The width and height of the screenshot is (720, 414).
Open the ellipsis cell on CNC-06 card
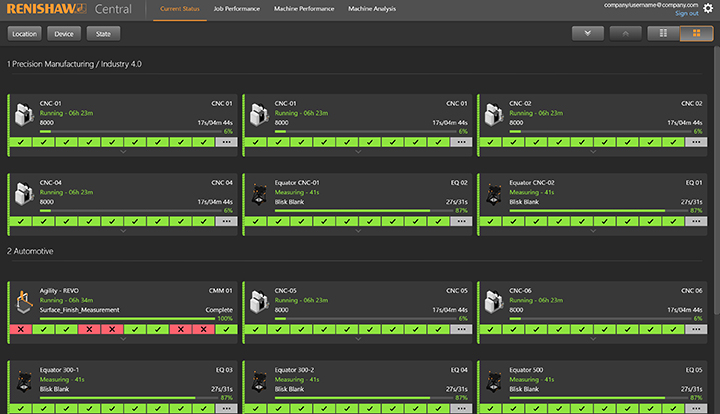coord(696,330)
